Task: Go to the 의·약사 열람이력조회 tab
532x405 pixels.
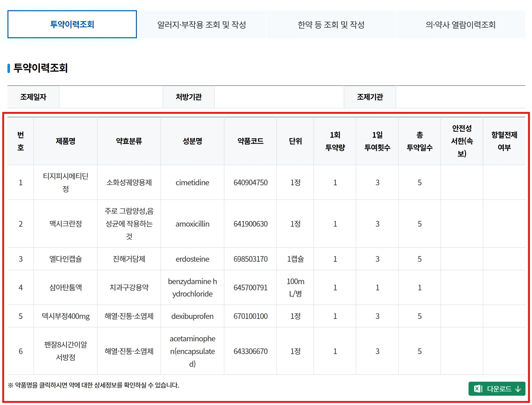Action: coord(460,25)
